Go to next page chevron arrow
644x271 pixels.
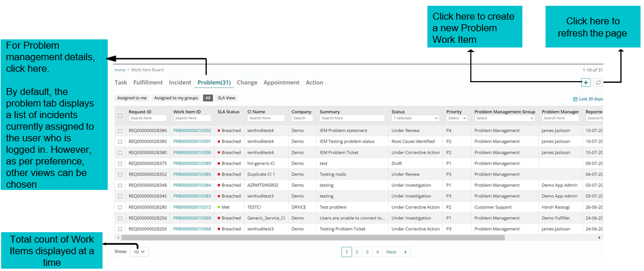pos(405,252)
